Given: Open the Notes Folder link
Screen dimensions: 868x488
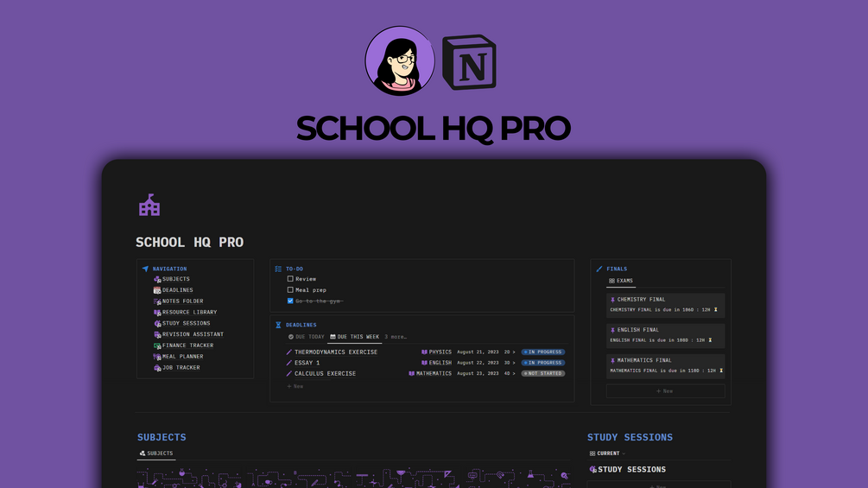Looking at the screenshot, I should 183,301.
